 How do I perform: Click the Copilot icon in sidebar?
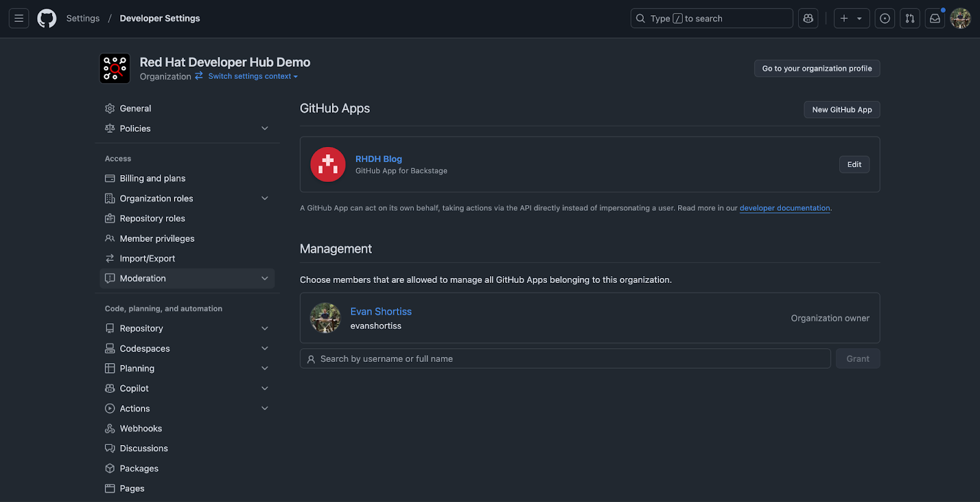(x=110, y=389)
